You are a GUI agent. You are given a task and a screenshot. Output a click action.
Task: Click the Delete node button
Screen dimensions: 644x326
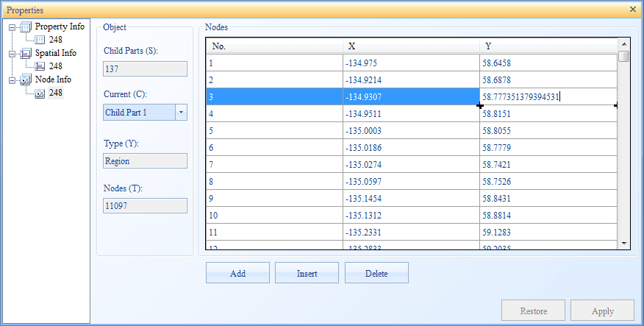tap(376, 273)
